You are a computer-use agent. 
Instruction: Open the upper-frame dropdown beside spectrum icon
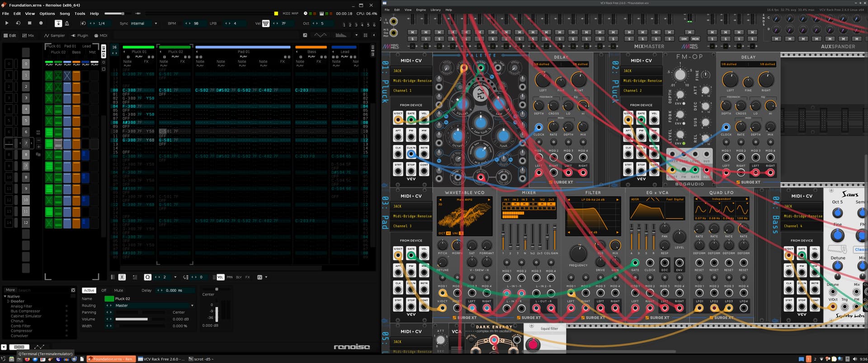[x=356, y=35]
